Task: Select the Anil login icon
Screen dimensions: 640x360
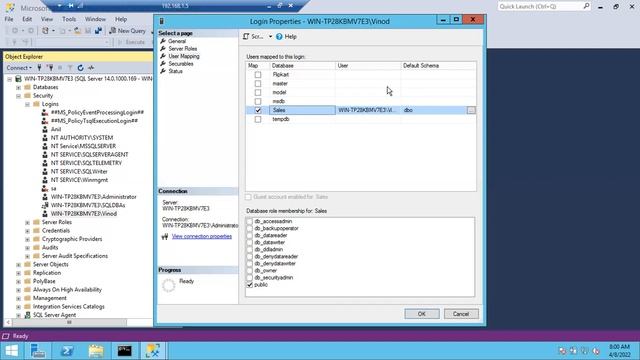Action: tap(45, 129)
